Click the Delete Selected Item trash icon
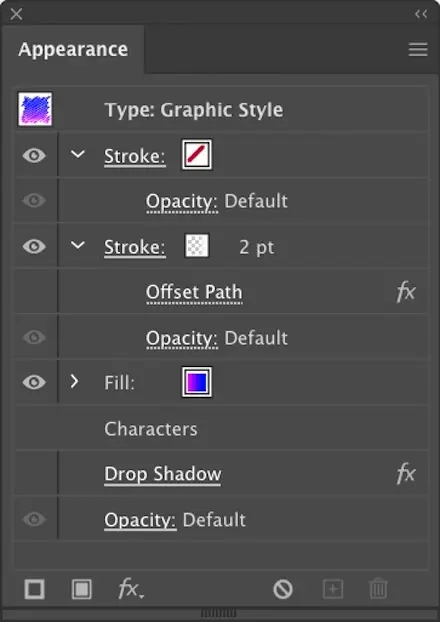440x622 pixels. click(x=378, y=589)
